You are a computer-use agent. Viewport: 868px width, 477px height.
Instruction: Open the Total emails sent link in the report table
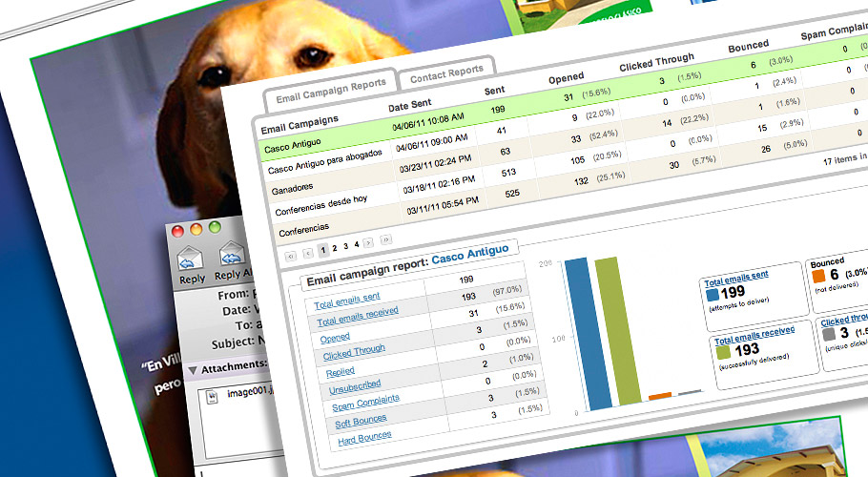(347, 301)
